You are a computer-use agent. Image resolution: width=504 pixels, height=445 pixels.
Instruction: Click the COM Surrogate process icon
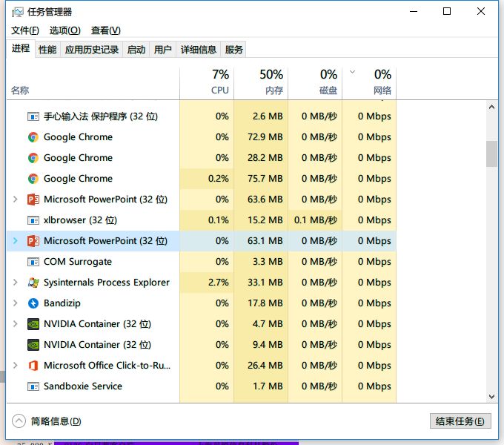click(33, 262)
